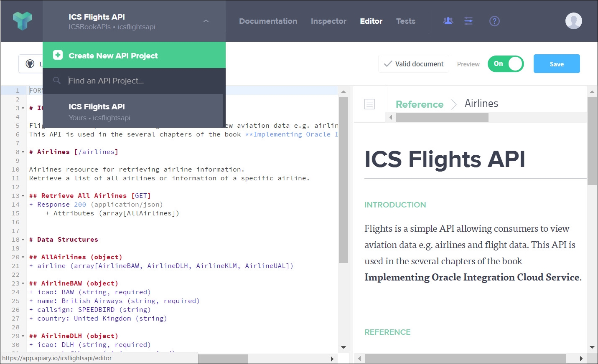Screen dimensions: 598x364
Task: Select ICS Flights API project in list
Action: pos(133,111)
